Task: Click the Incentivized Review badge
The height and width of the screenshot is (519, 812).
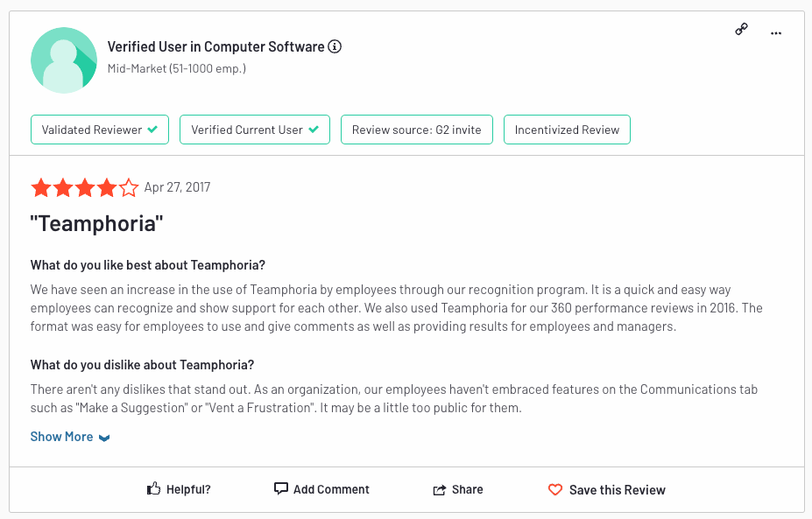Action: coord(567,130)
